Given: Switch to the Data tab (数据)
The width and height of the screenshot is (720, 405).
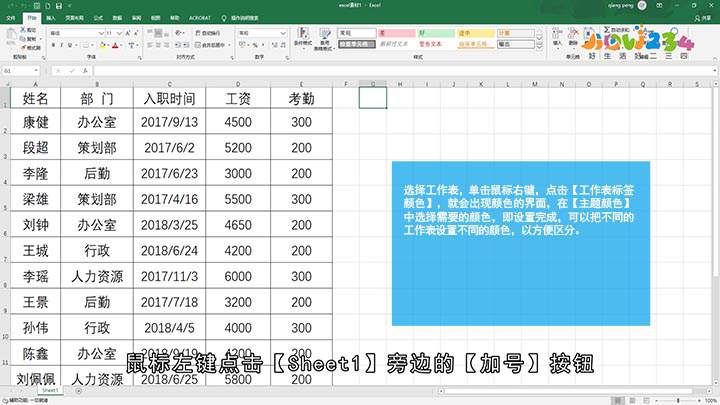Looking at the screenshot, I should point(117,18).
